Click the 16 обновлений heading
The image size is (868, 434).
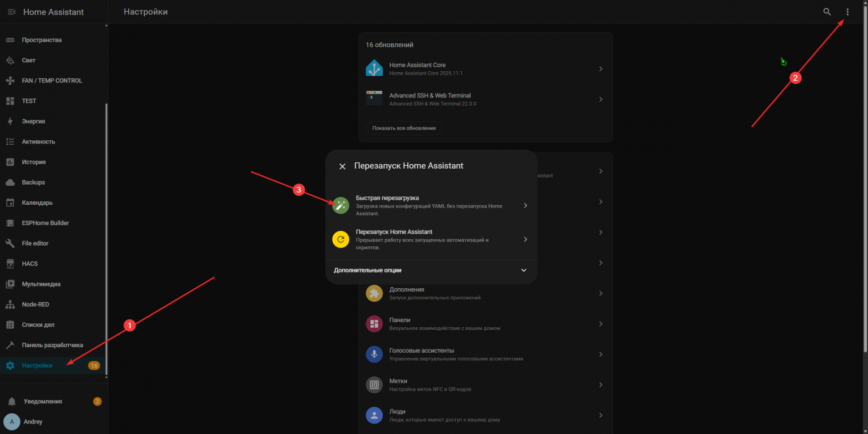click(x=389, y=45)
